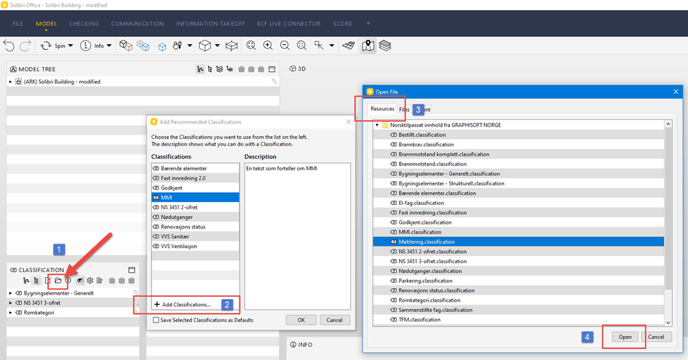The height and width of the screenshot is (360, 688).
Task: Click the zoom in magnifier icon
Action: point(268,46)
